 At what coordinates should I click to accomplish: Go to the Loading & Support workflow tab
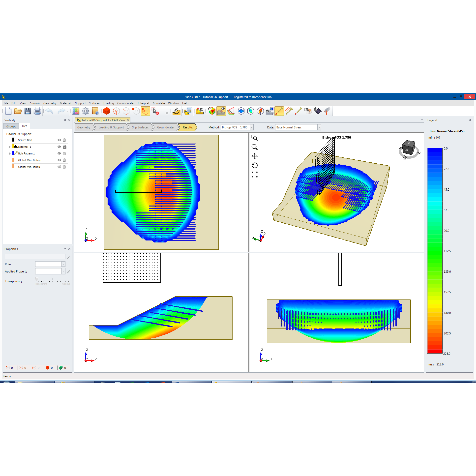pos(111,127)
